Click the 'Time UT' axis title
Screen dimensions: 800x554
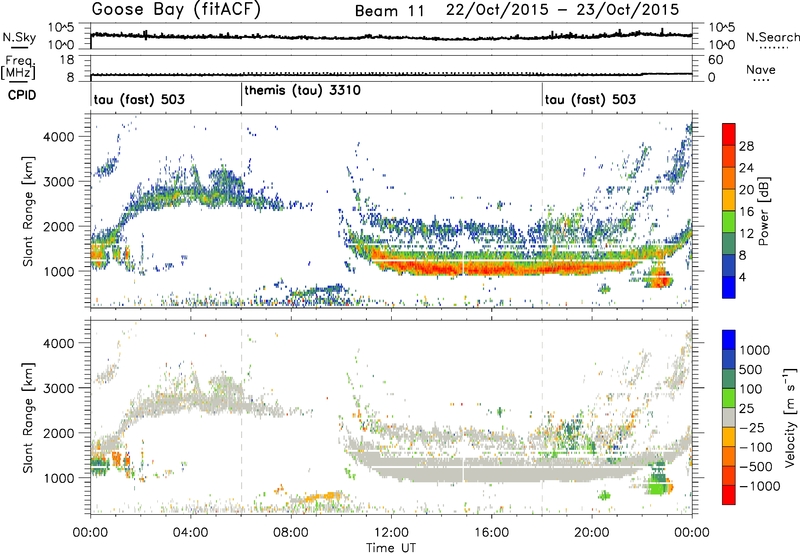391,548
